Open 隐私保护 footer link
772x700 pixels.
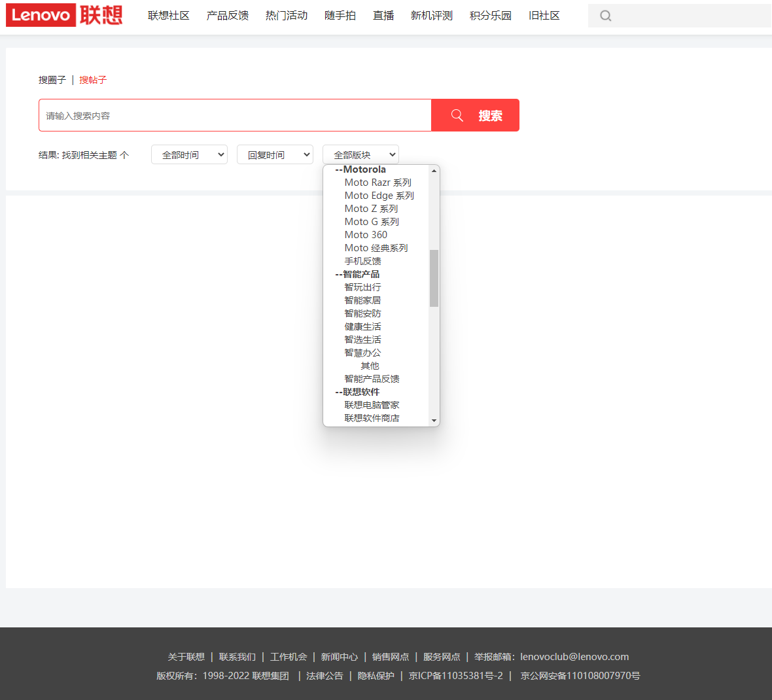[376, 676]
